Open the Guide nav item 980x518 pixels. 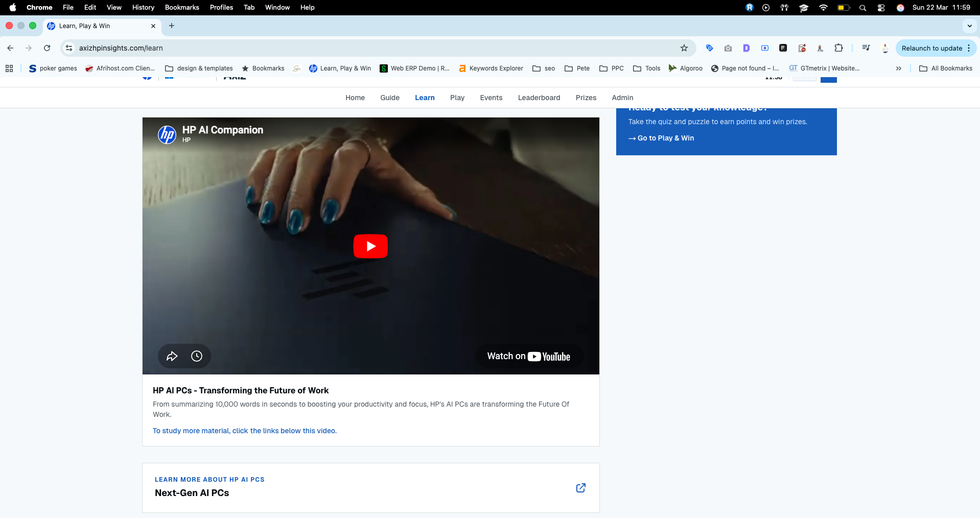pos(390,98)
